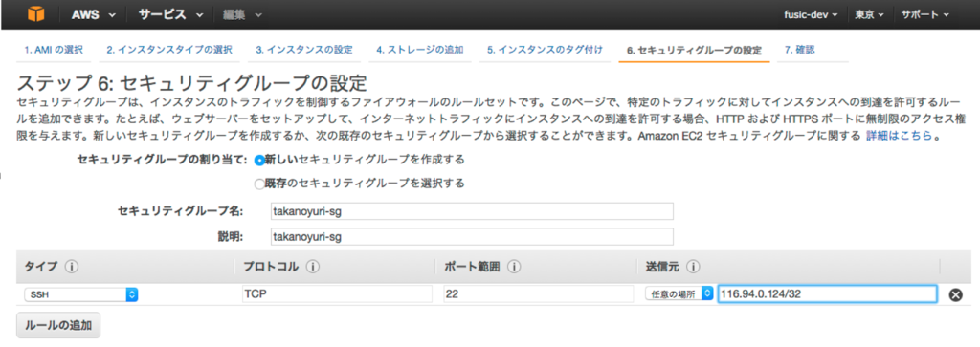
Task: Click the セキュリティグループ名 input field
Action: [471, 211]
